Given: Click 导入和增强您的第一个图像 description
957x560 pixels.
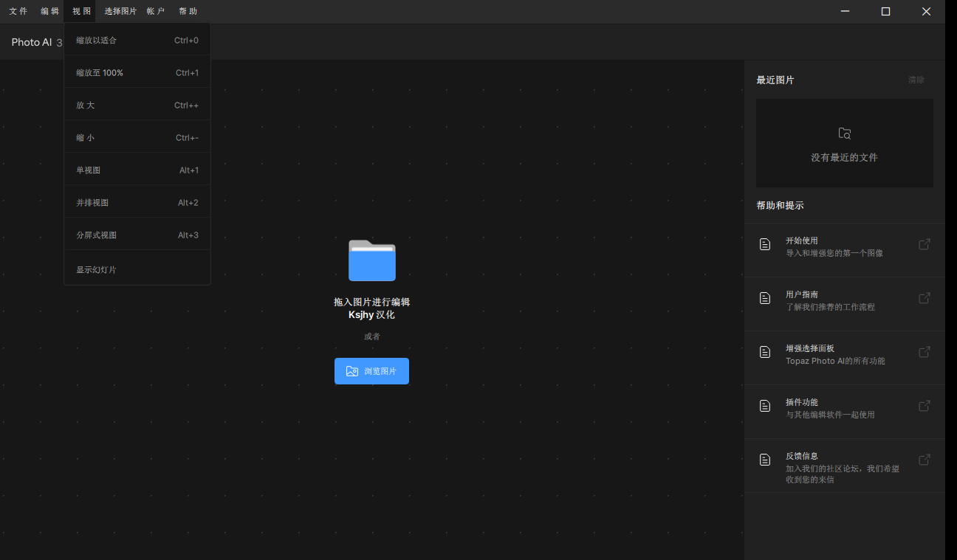Looking at the screenshot, I should pyautogui.click(x=834, y=253).
